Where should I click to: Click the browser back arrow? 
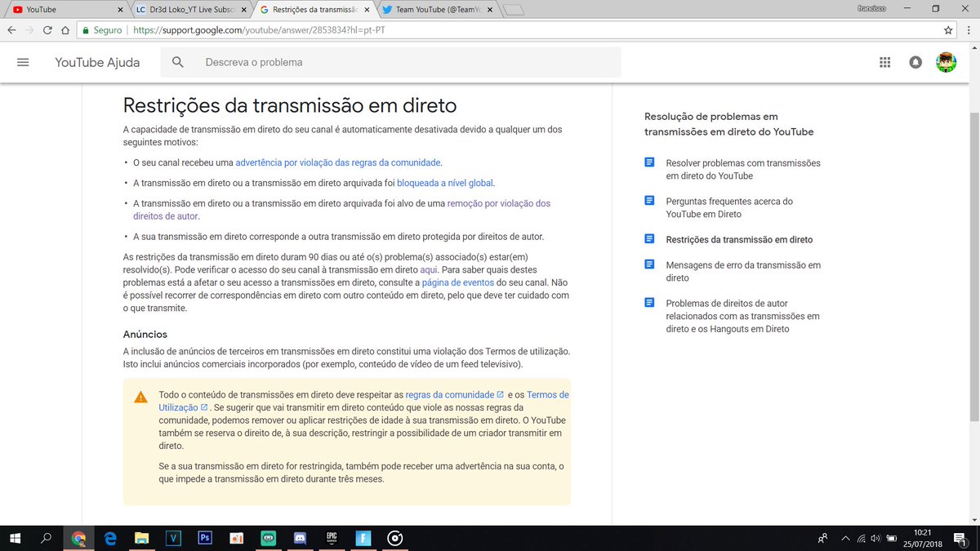(x=11, y=30)
